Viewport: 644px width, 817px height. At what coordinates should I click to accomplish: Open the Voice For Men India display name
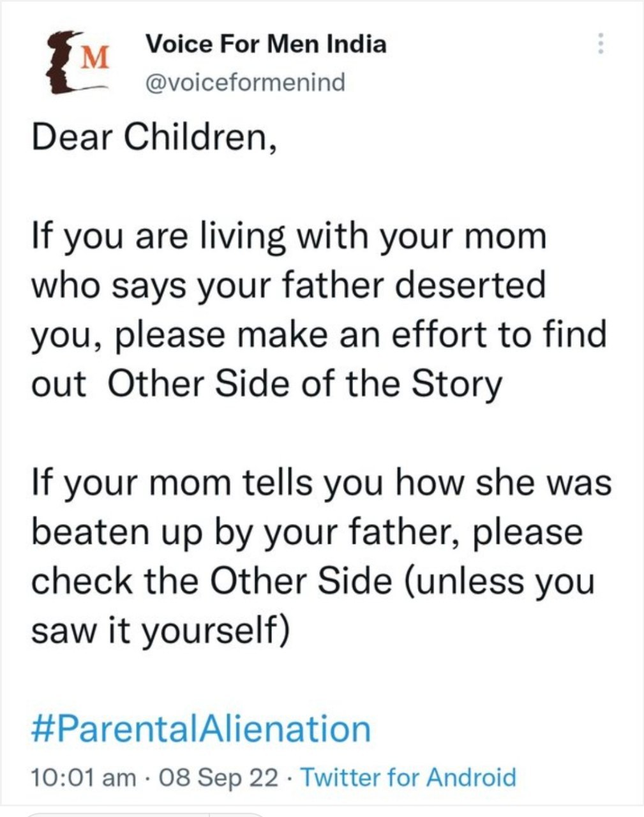point(266,44)
